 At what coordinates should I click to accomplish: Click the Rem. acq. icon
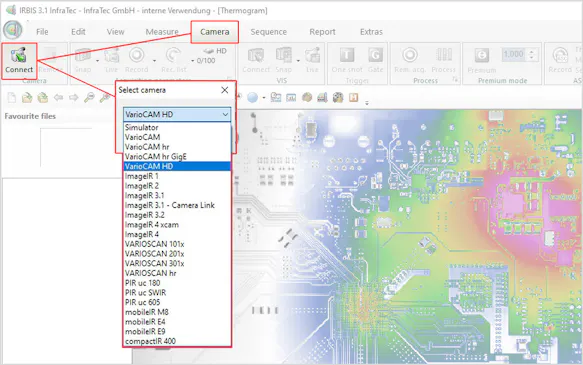[410, 56]
